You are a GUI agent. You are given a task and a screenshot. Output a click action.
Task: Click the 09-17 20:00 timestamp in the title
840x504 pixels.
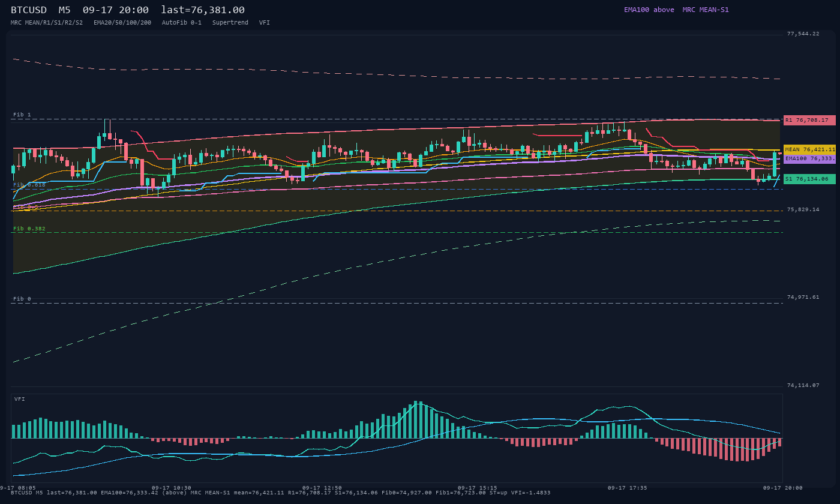pyautogui.click(x=116, y=10)
